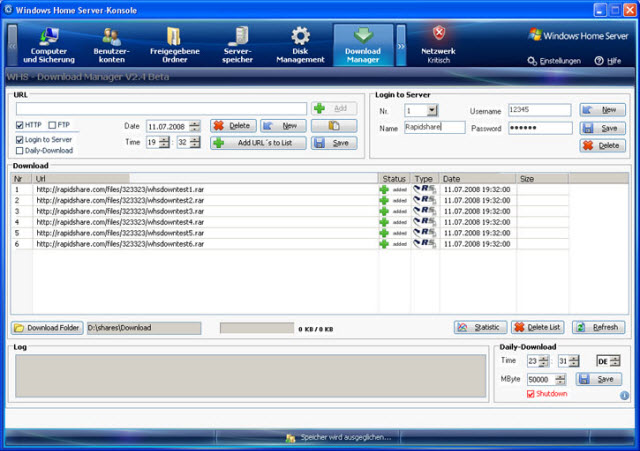Viewport: 640px width, 451px height.
Task: Open the Benutzerkonten tab
Action: (111, 45)
